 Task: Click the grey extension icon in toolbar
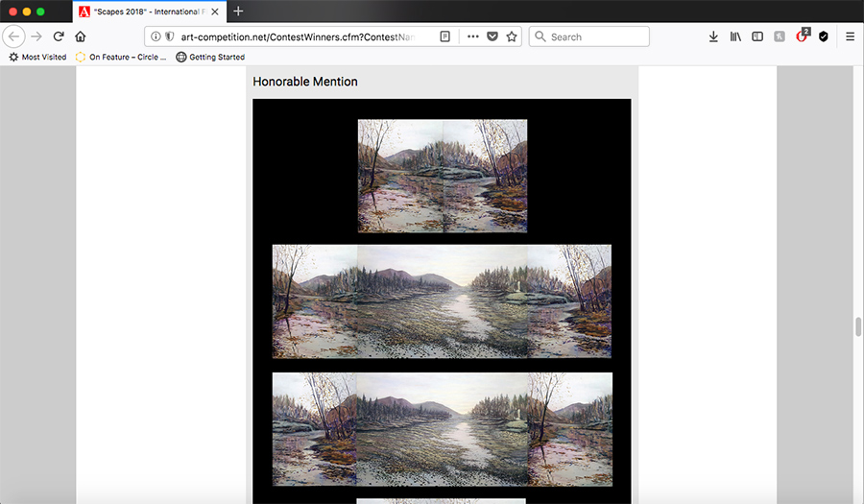(780, 36)
